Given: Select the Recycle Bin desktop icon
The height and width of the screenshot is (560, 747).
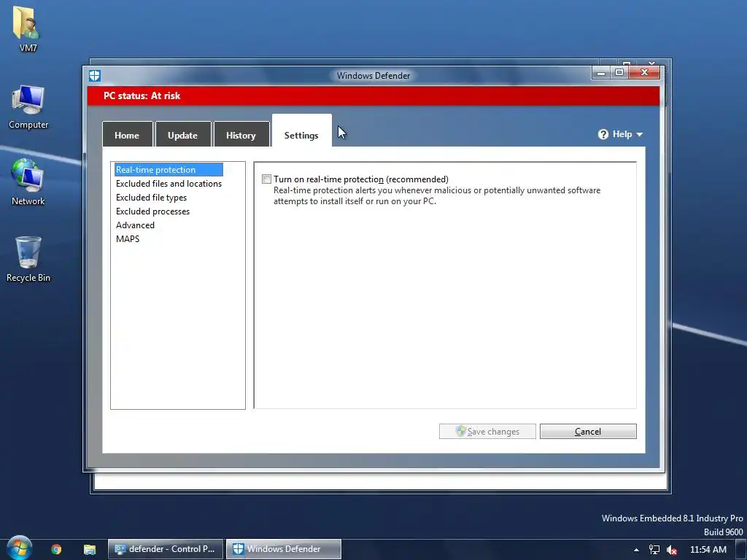Looking at the screenshot, I should point(28,259).
